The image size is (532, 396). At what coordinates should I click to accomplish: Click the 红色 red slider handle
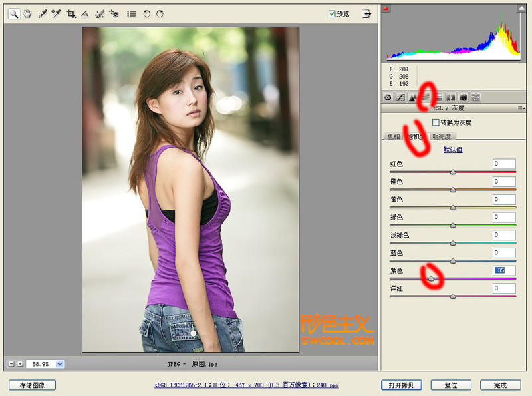point(453,172)
